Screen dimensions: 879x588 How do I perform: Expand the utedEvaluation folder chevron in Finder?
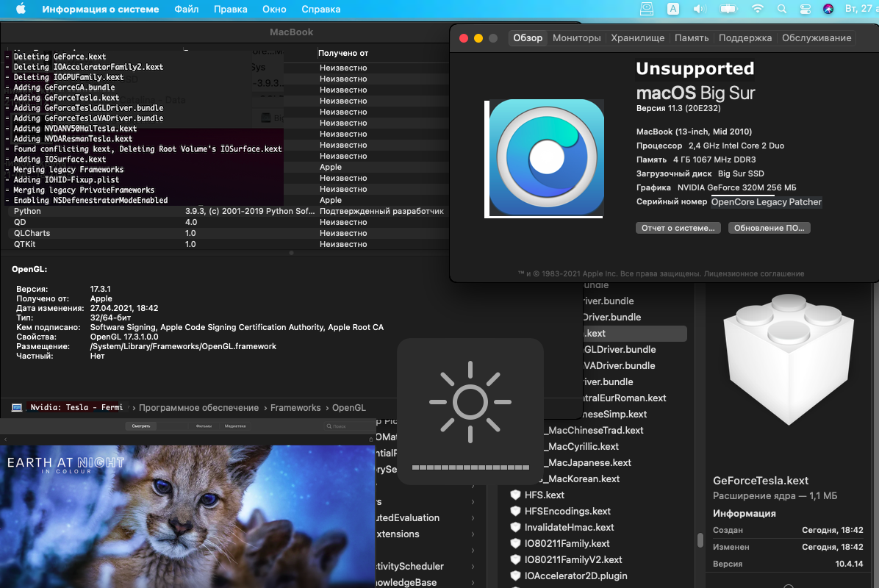(x=473, y=518)
